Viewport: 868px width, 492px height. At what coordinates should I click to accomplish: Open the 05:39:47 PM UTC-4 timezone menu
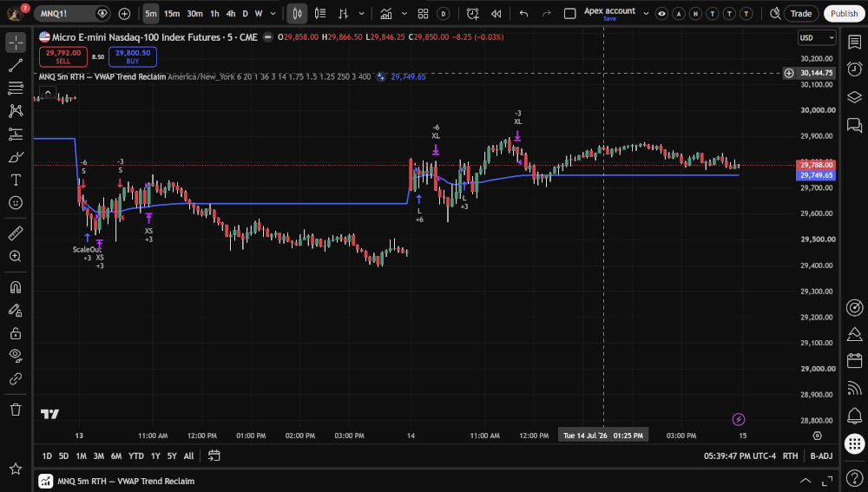[740, 456]
